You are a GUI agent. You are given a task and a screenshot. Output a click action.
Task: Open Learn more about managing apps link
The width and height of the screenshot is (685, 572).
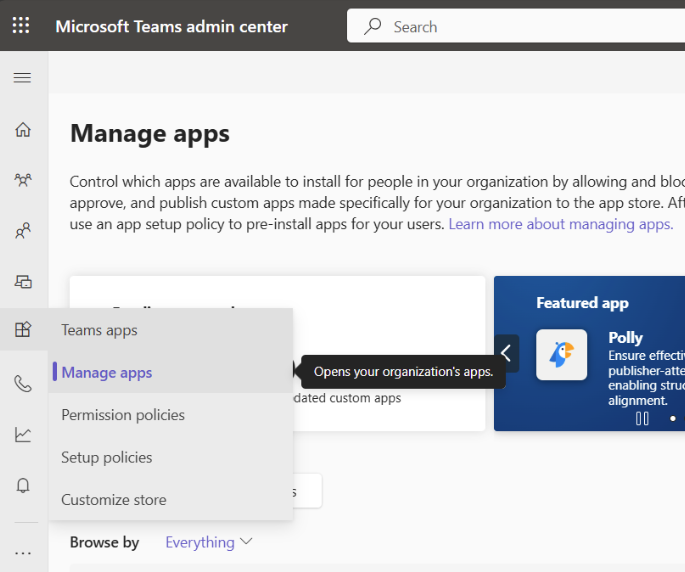pos(561,224)
